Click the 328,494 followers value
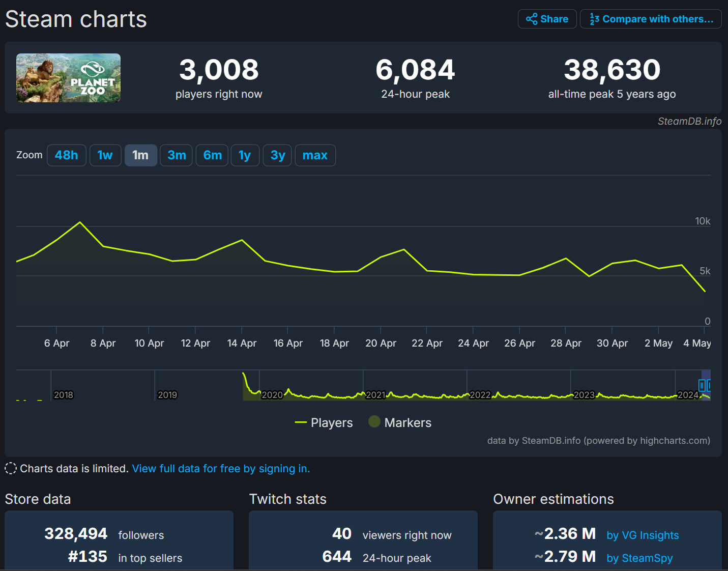Screen dimensions: 728x571 (x=76, y=533)
